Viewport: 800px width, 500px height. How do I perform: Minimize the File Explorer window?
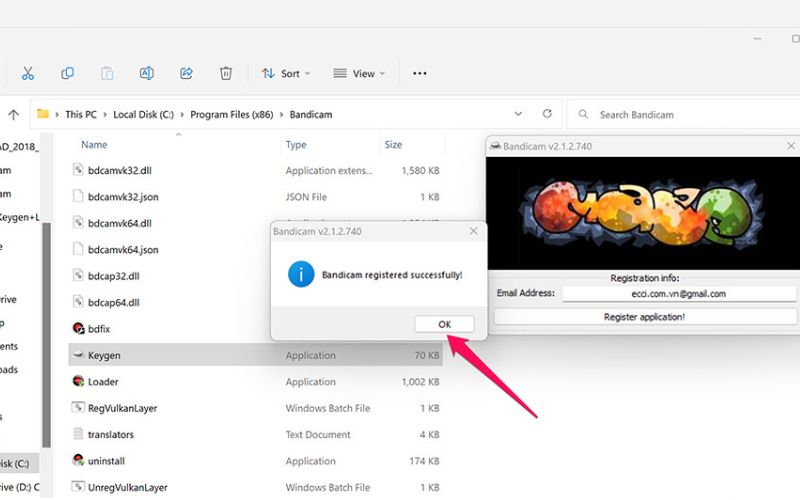(758, 39)
